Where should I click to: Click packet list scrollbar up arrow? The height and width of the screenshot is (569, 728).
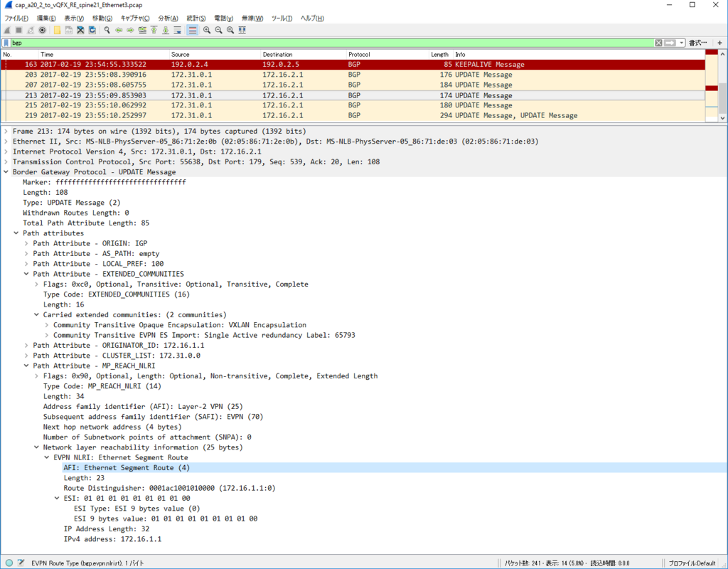[x=722, y=54]
